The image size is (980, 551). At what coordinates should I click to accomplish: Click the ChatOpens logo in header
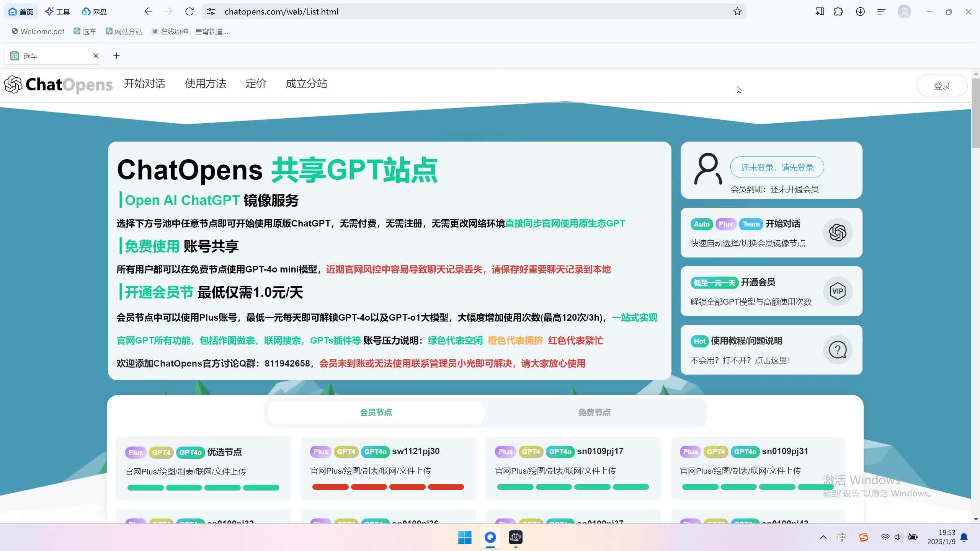point(59,85)
